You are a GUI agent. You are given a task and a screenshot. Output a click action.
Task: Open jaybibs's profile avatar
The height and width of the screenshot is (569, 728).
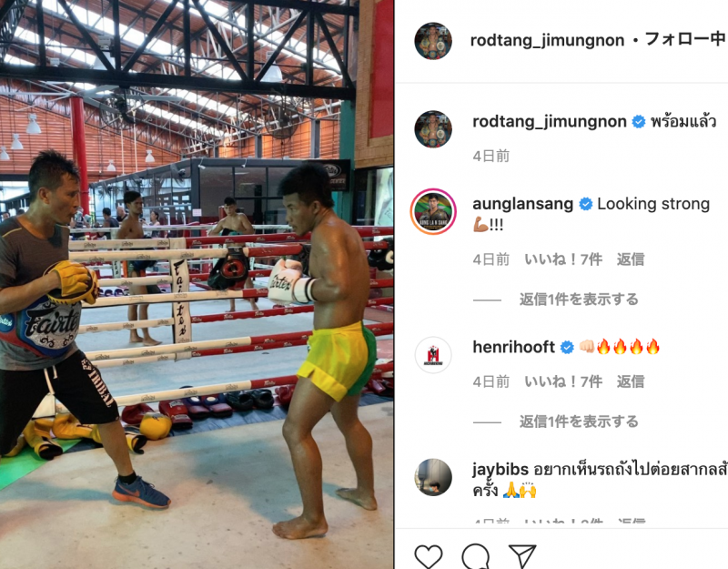(433, 477)
